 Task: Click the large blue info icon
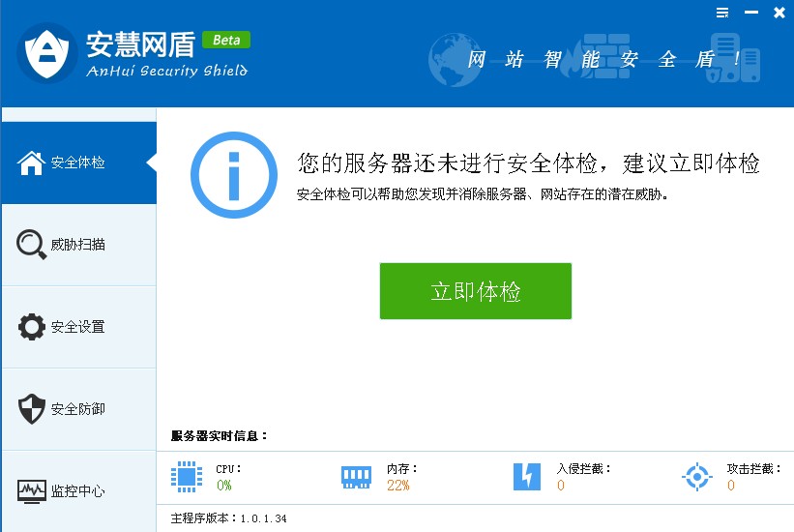pos(234,175)
